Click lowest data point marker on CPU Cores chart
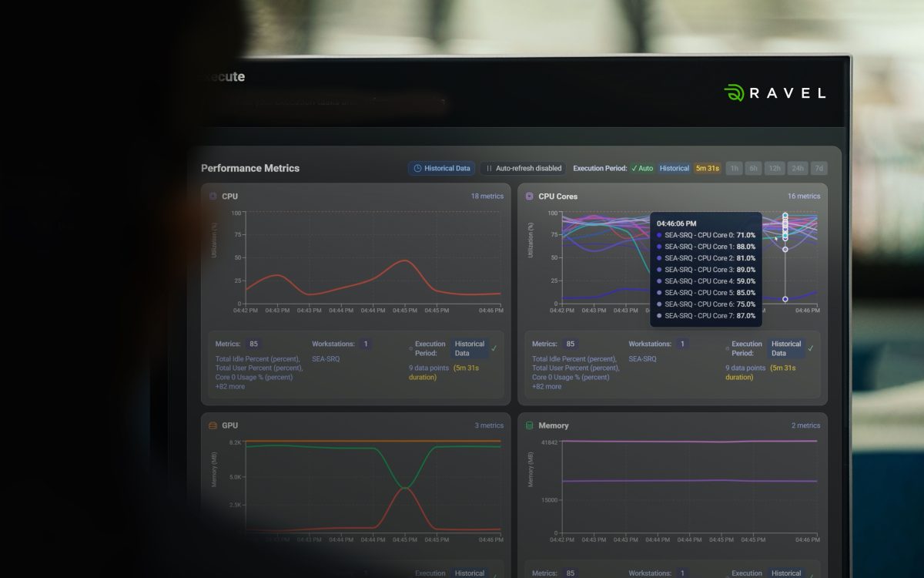 coord(785,299)
